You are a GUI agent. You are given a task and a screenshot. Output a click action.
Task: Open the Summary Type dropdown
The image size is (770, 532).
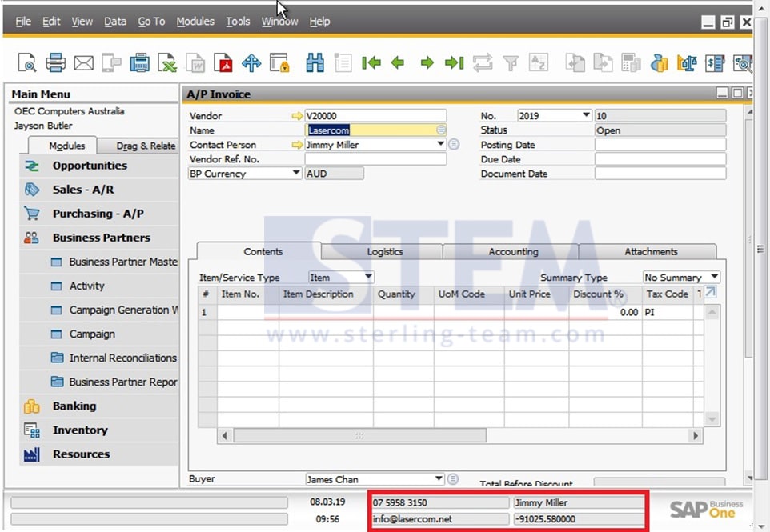coord(715,277)
